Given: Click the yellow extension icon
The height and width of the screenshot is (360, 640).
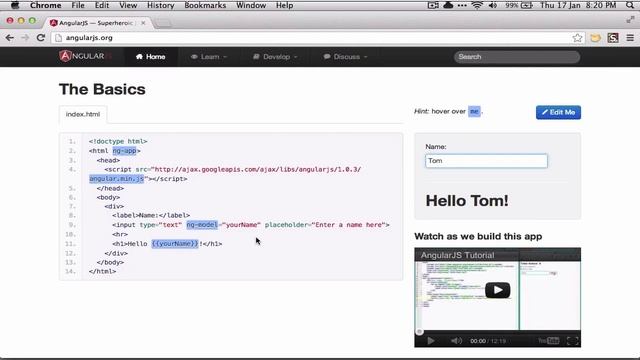Looking at the screenshot, I should [596, 38].
